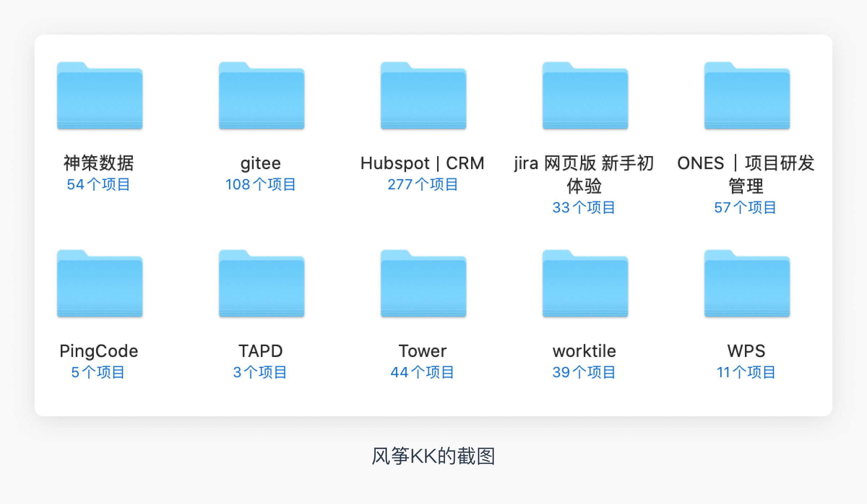The image size is (867, 504).
Task: Select the jira 网页版 folder icon
Action: [x=585, y=96]
